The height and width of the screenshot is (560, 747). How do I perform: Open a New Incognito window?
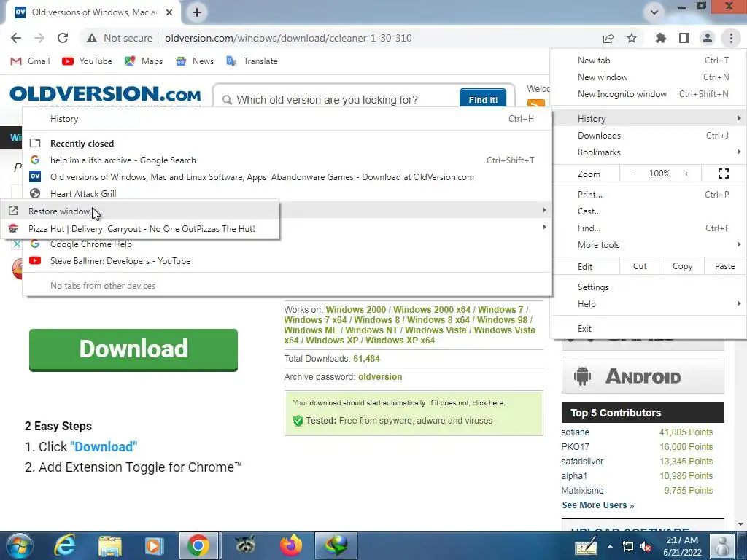coord(649,94)
